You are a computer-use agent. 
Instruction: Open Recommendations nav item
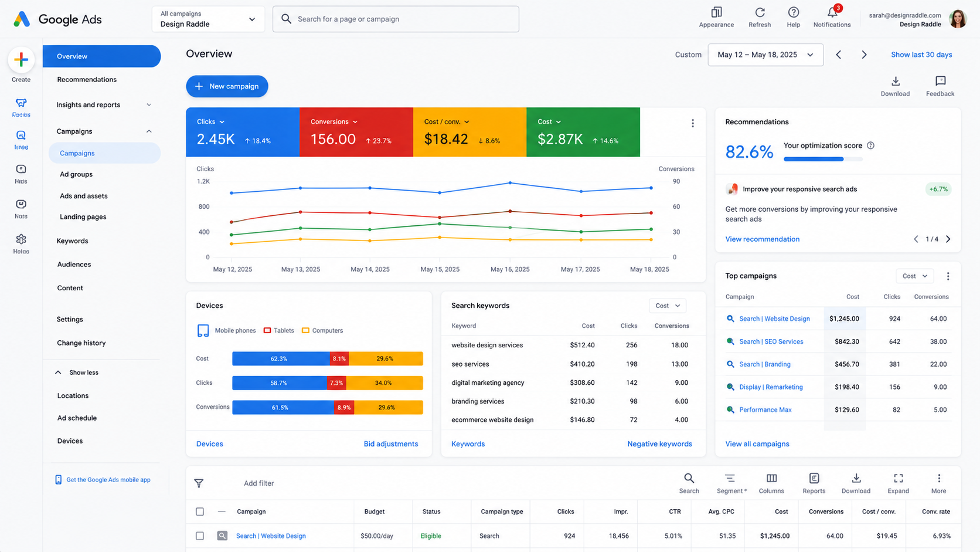point(87,79)
